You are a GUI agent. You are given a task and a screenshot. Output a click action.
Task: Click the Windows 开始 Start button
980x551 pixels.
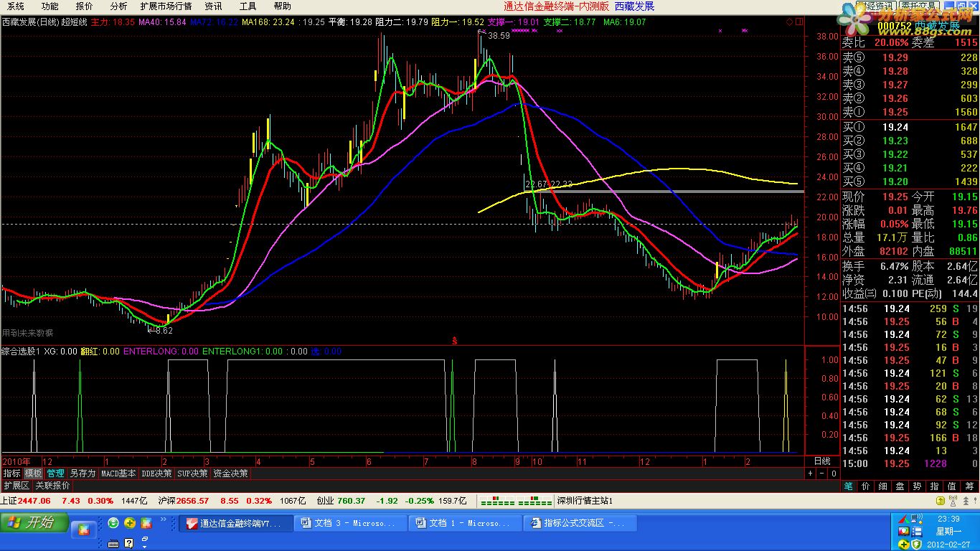pos(34,522)
